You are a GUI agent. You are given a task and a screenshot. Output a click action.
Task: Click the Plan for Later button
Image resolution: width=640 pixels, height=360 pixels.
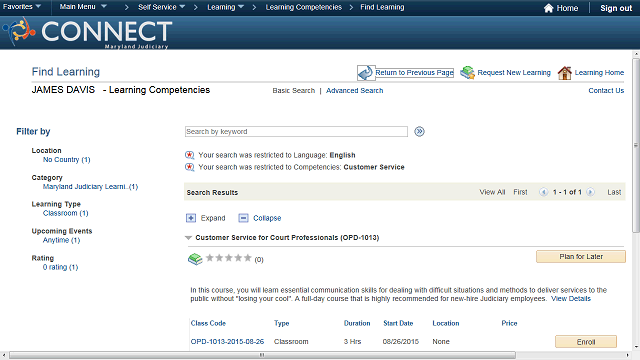tap(580, 257)
